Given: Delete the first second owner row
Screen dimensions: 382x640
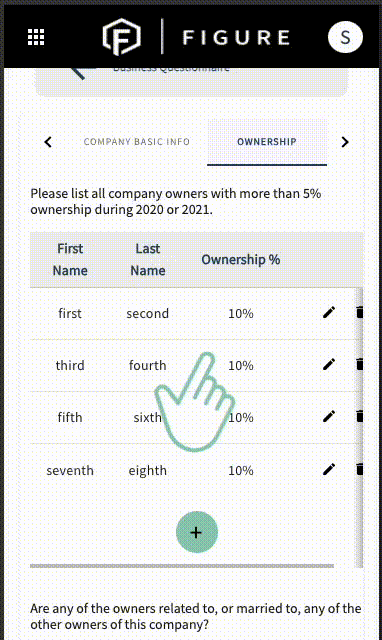Looking at the screenshot, I should click(x=360, y=313).
